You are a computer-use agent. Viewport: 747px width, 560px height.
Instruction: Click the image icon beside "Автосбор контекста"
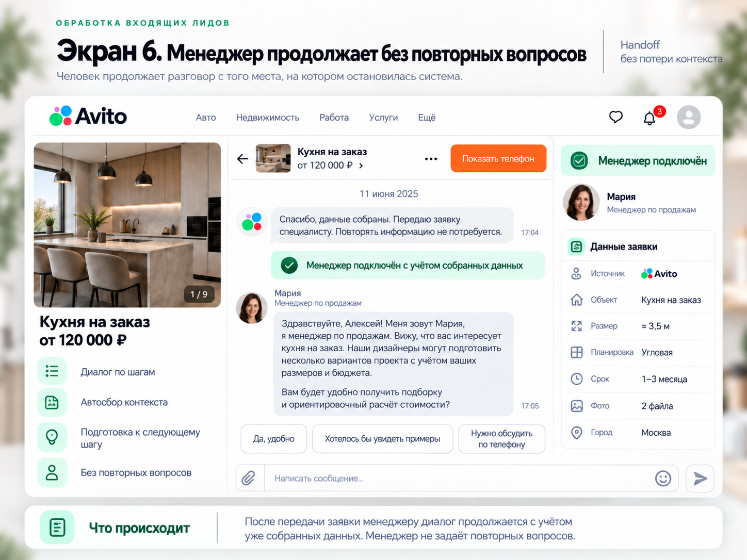[x=52, y=402]
